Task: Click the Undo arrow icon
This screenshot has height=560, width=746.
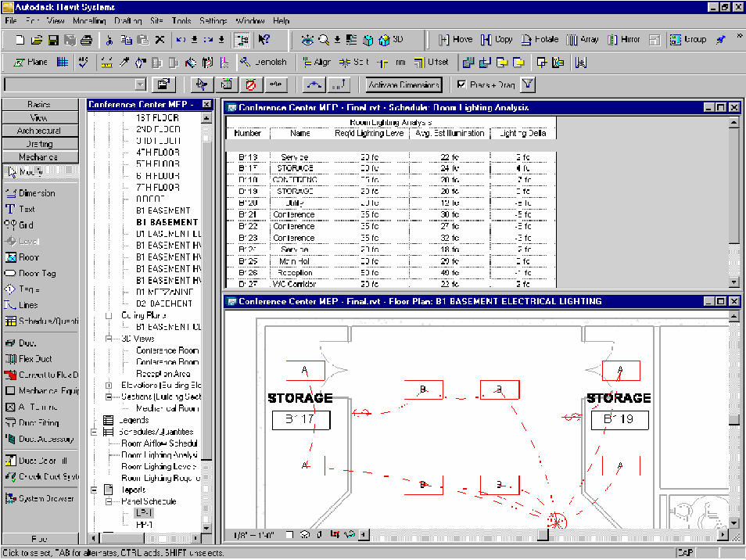Action: tap(181, 40)
